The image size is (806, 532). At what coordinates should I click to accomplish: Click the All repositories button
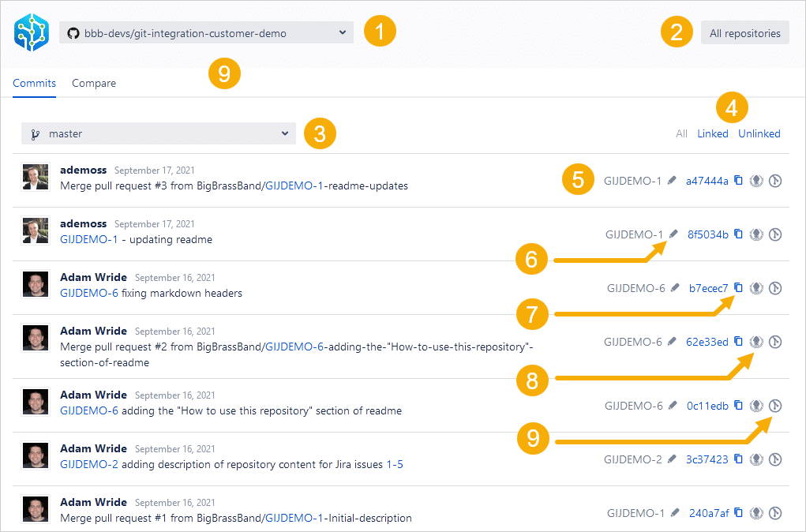(x=744, y=33)
